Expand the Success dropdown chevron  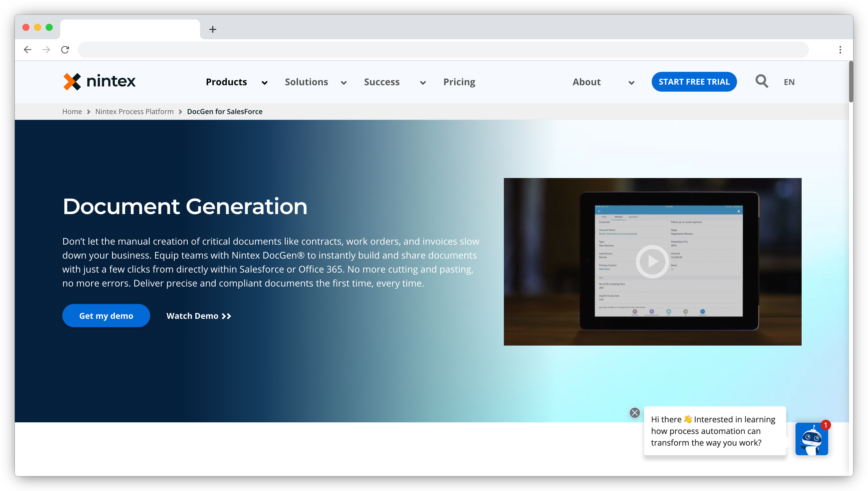tap(423, 83)
